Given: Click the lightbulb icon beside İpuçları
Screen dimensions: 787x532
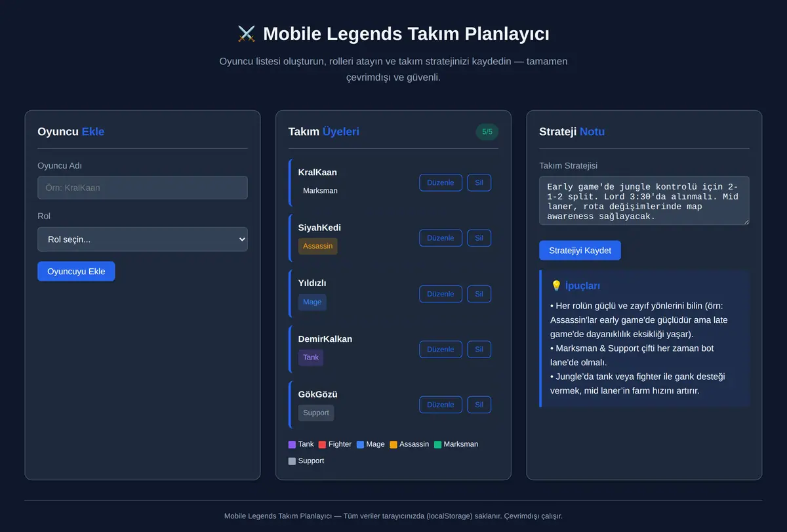Looking at the screenshot, I should tap(556, 285).
